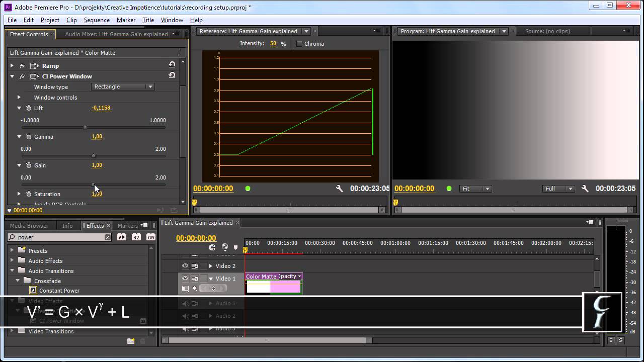644x362 pixels.
Task: Toggle animation stopwatch for Gamma
Action: point(28,137)
